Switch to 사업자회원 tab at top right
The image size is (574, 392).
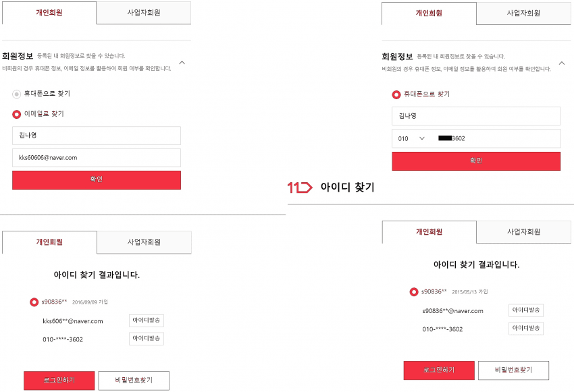click(x=523, y=13)
